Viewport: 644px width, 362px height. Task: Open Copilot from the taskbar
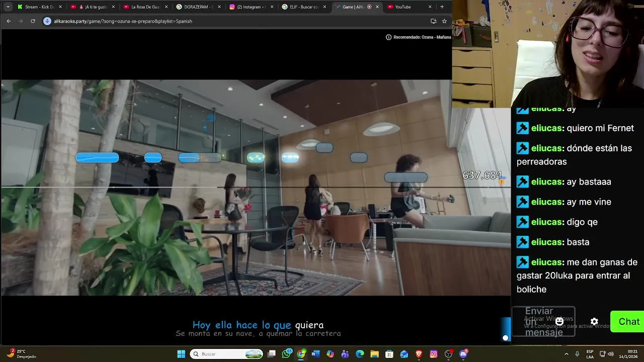point(330,354)
